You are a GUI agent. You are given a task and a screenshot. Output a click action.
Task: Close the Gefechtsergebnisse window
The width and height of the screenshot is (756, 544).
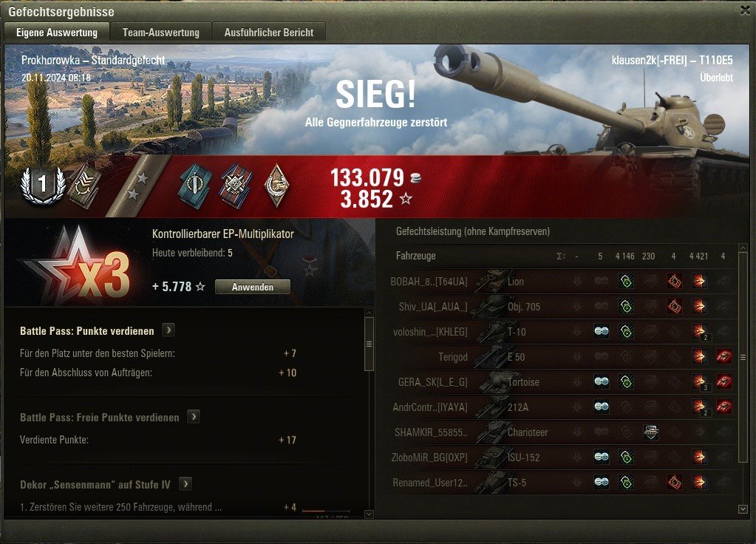pos(745,10)
